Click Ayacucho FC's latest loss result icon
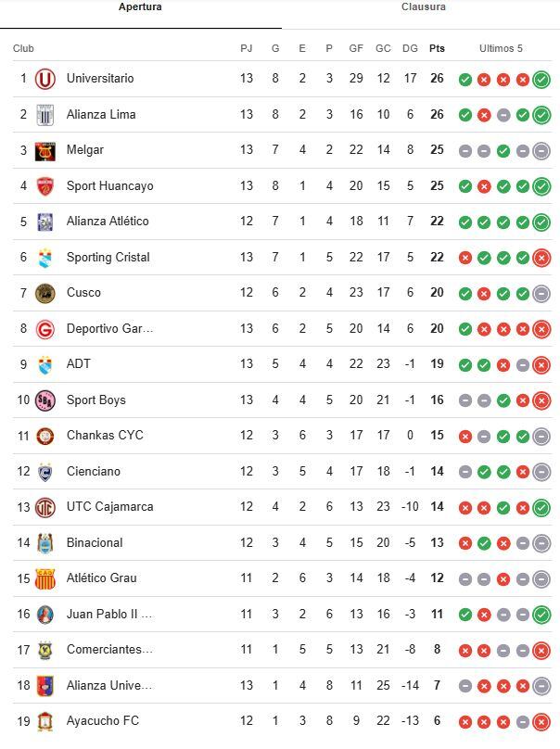Screen dimensions: 560x749 pos(541,722)
